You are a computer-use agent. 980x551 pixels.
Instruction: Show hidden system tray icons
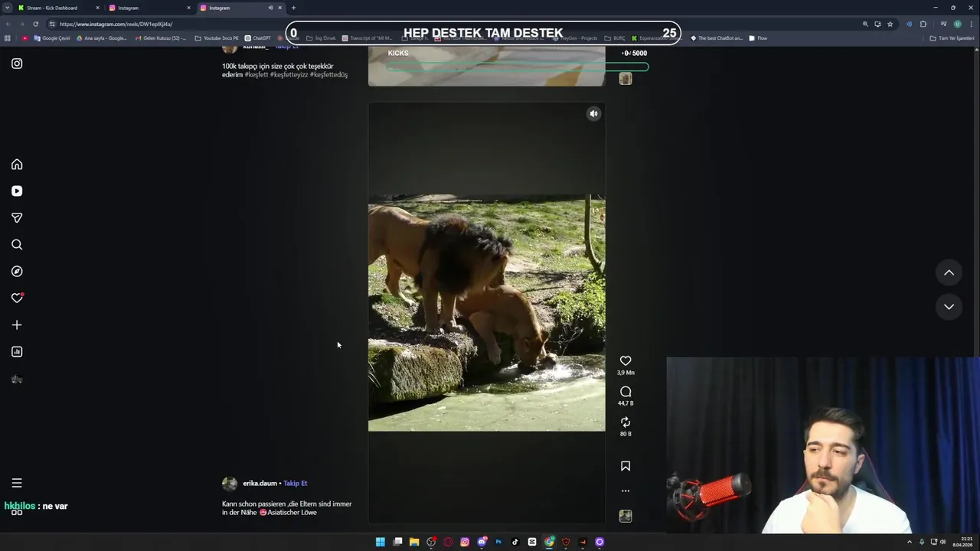coord(910,542)
